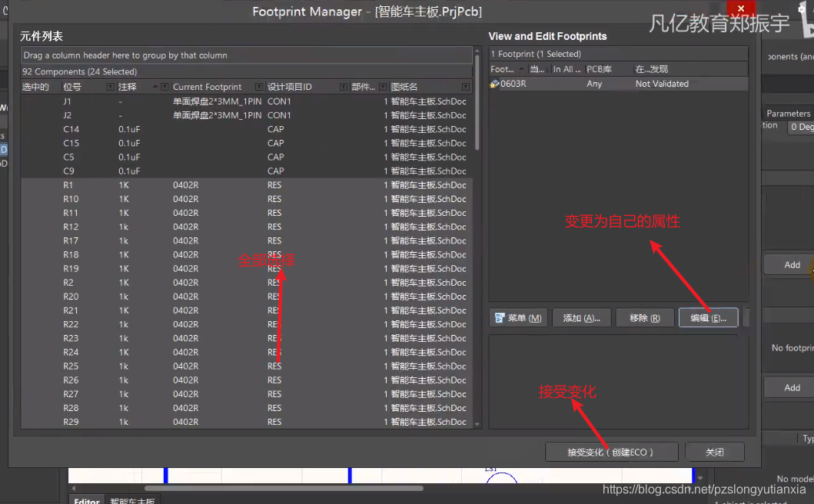Viewport: 814px width, 504px height.
Task: Open the 注释 column filter dropdown
Action: (164, 88)
